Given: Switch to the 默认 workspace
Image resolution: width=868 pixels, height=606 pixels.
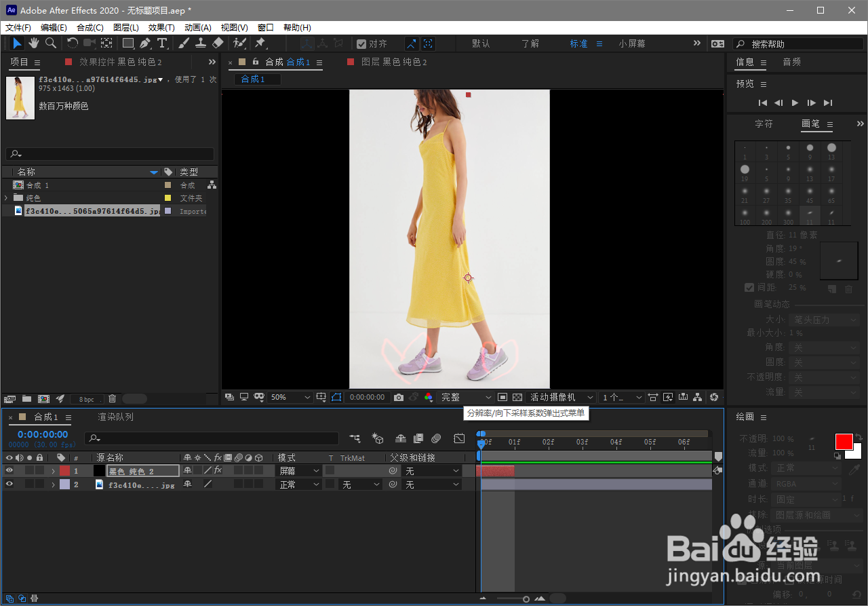Looking at the screenshot, I should pyautogui.click(x=481, y=43).
